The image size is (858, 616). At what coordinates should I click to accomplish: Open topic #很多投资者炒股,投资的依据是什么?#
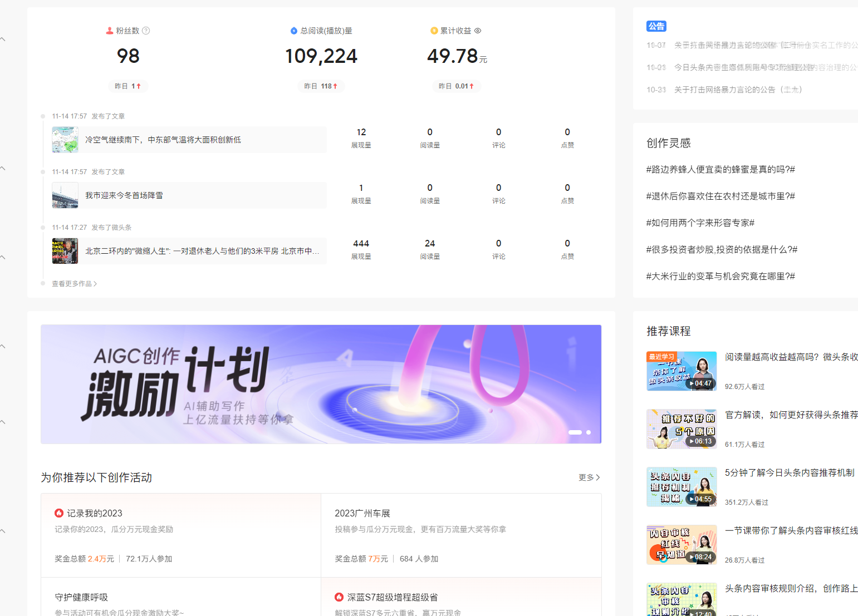tap(722, 249)
